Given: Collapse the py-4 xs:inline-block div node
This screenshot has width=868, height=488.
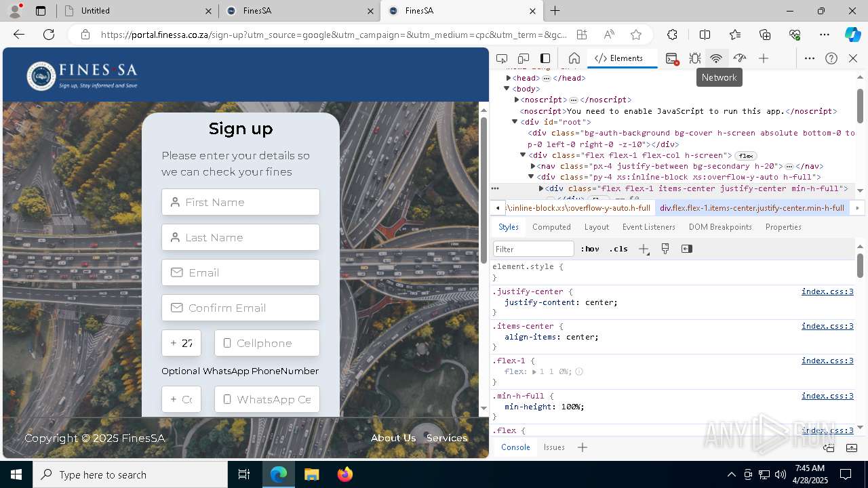Looking at the screenshot, I should pyautogui.click(x=532, y=177).
